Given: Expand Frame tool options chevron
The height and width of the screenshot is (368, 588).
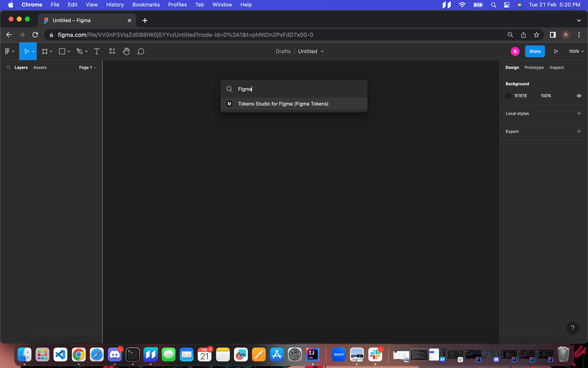Looking at the screenshot, I should [51, 51].
